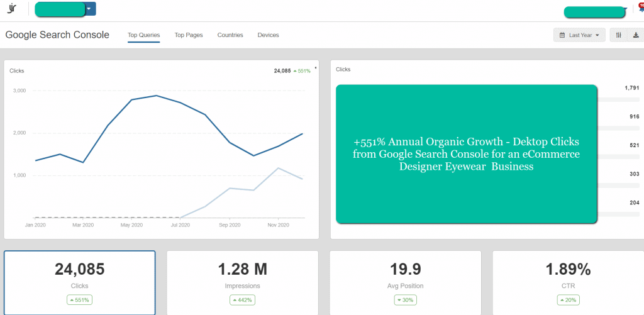Click the Clicks label above the line chart

click(x=17, y=70)
